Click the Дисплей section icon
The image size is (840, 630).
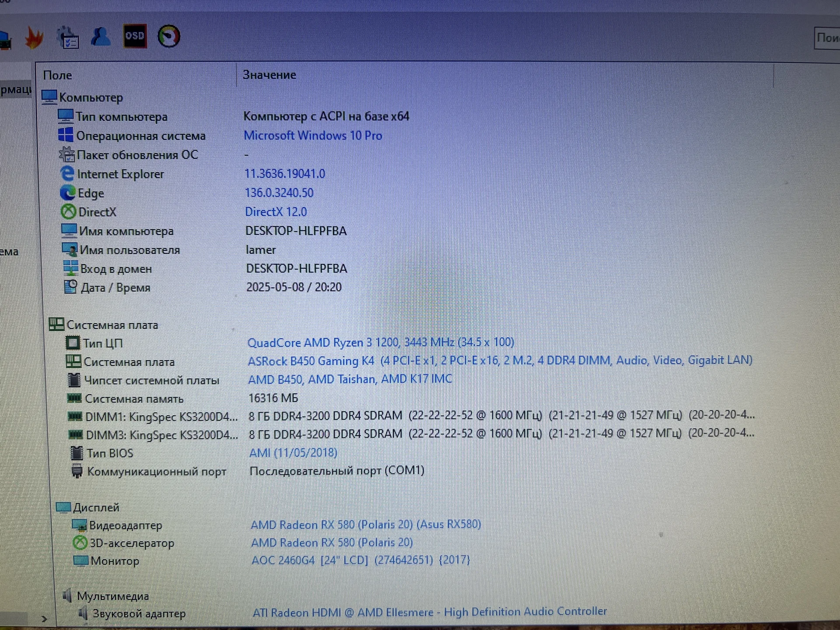click(x=63, y=507)
